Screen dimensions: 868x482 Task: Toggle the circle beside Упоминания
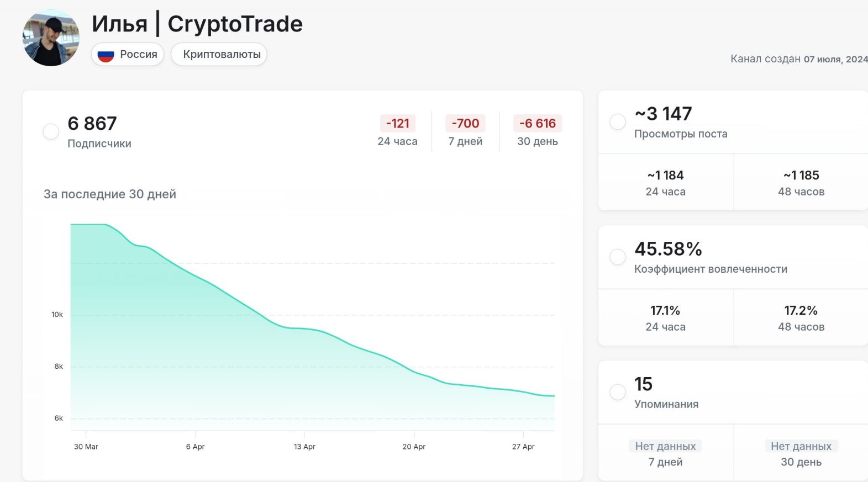point(617,392)
